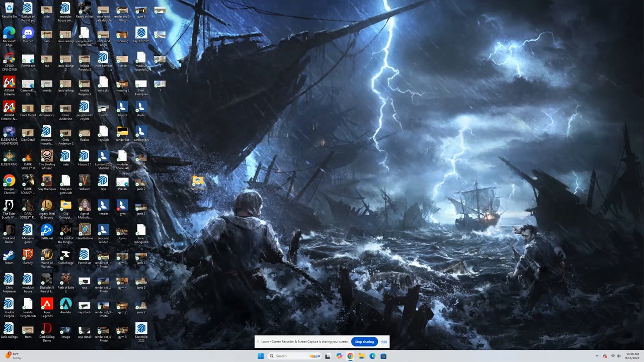Select the LayOut 2025 desktop shortcut
The height and width of the screenshot is (362, 644).
click(141, 35)
